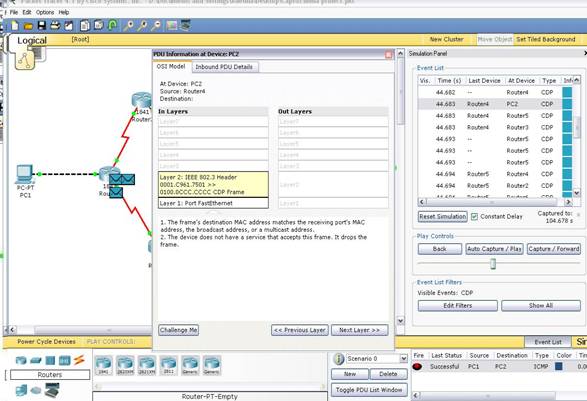Click Set Tiled Background button
Viewport: 587px width, 401px height.
[x=546, y=39]
